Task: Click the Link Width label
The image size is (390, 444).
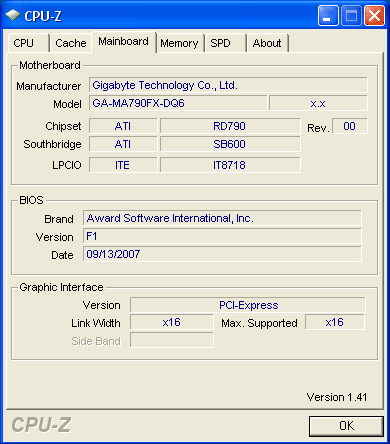Action: 96,323
